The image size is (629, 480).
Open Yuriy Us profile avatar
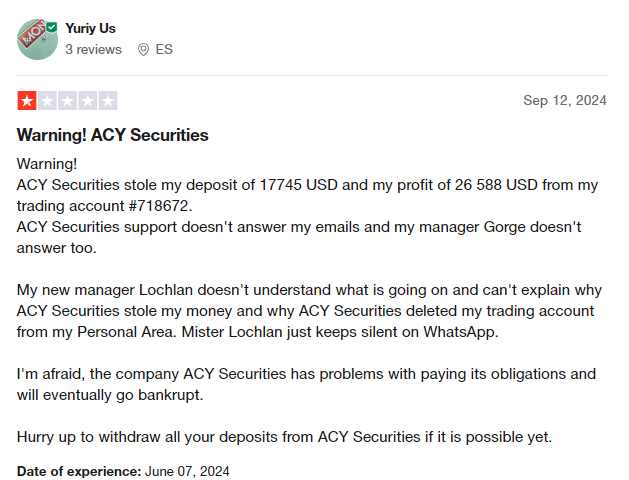37,39
